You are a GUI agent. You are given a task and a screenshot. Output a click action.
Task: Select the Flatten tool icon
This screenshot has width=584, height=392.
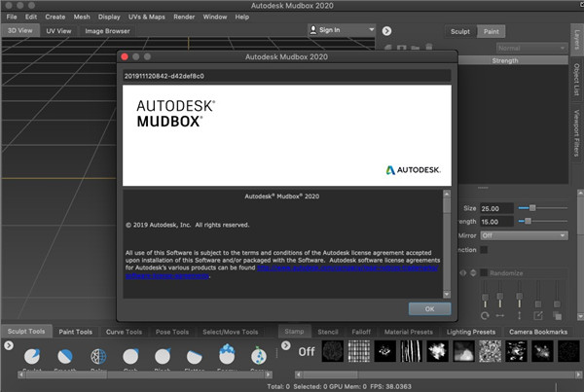click(195, 357)
